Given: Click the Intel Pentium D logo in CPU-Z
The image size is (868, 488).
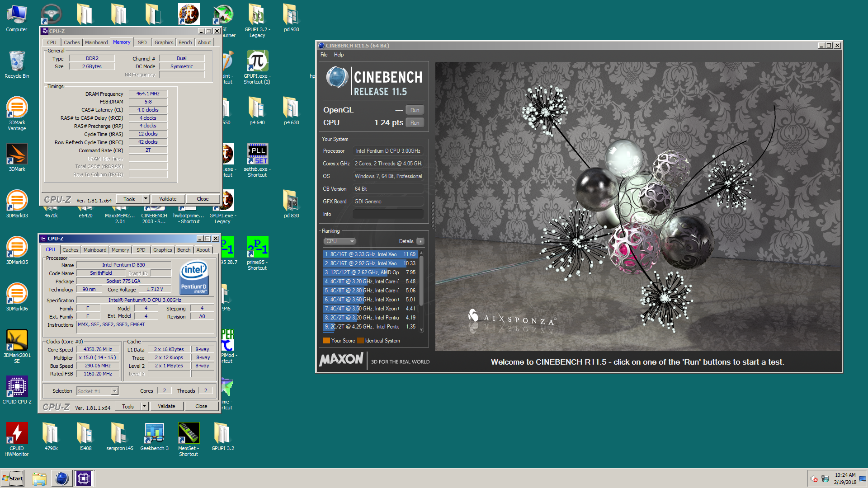Looking at the screenshot, I should point(194,277).
